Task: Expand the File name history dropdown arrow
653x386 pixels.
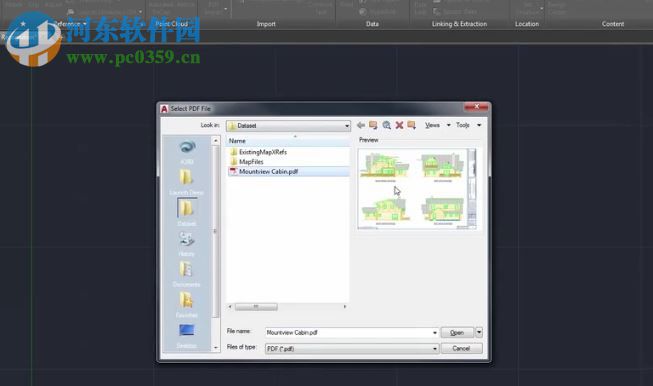Action: click(x=435, y=333)
